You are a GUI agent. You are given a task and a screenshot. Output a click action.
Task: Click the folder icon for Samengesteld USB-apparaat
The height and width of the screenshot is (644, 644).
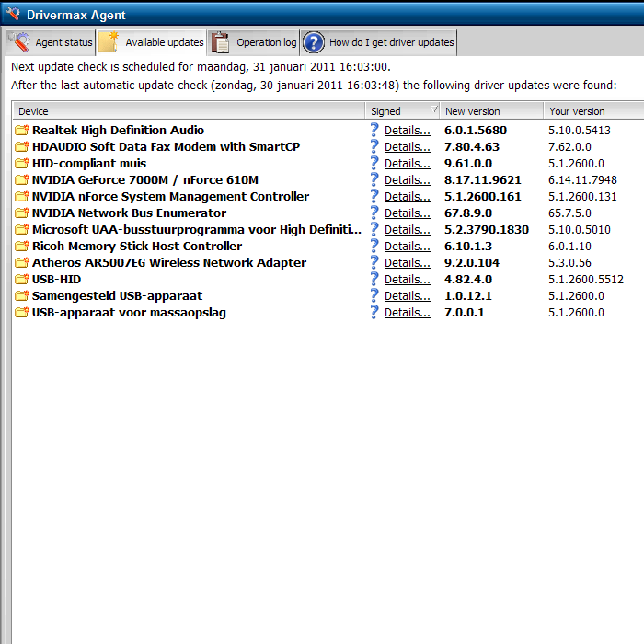click(22, 295)
